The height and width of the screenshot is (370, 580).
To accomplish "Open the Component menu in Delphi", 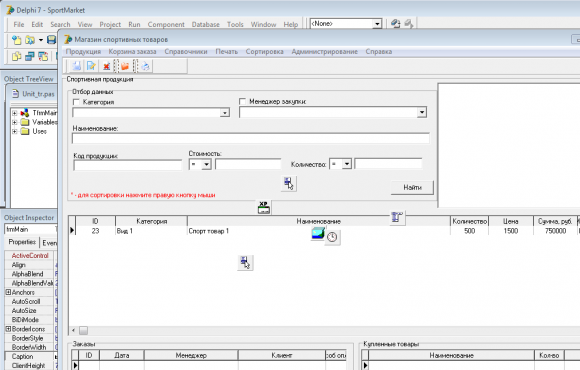I will point(166,24).
